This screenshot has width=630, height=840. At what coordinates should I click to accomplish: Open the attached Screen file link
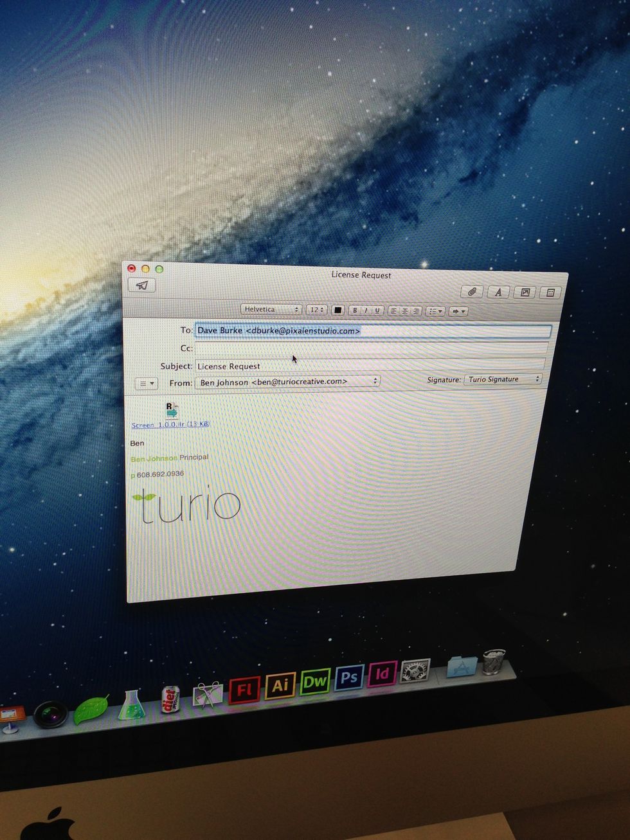tap(170, 425)
